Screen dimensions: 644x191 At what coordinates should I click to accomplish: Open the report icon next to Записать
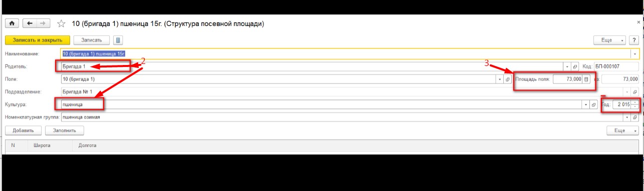(x=117, y=40)
